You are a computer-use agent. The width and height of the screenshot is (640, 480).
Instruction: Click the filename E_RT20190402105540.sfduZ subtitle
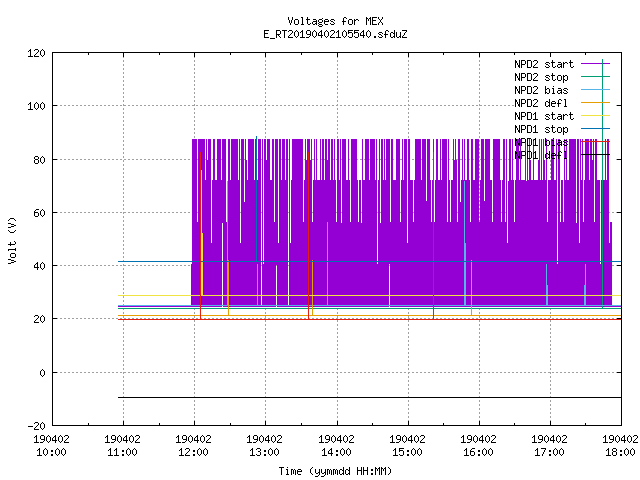[335, 34]
